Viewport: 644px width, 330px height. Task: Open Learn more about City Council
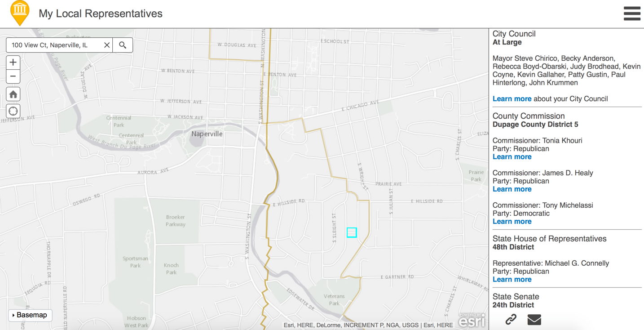[x=512, y=99]
